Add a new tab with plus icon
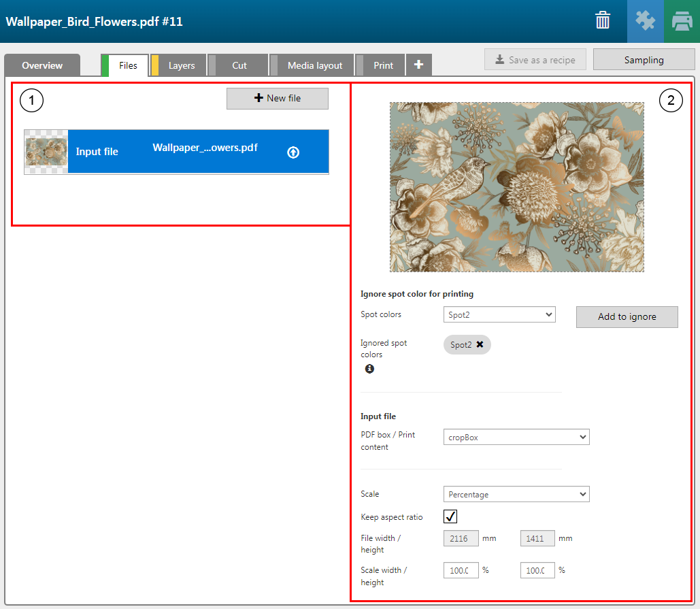This screenshot has width=700, height=609. 418,65
